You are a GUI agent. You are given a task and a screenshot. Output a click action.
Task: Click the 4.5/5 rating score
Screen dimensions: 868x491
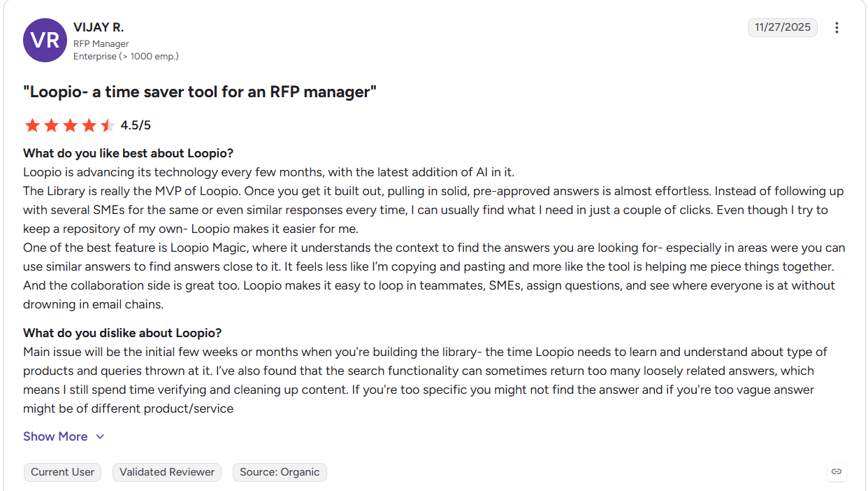pyautogui.click(x=136, y=126)
